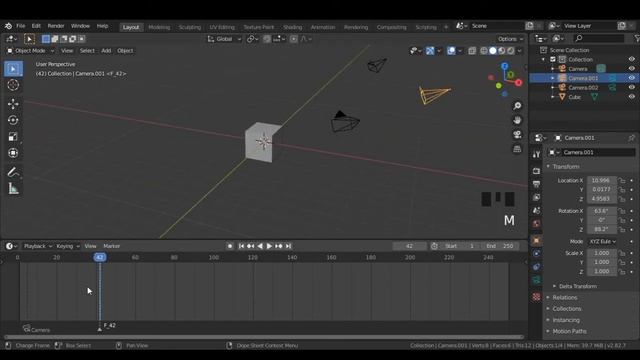640x360 pixels.
Task: Toggle auto keying record button
Action: [x=230, y=246]
